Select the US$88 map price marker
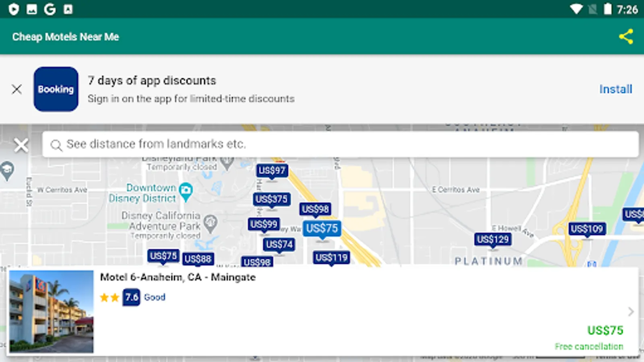This screenshot has width=644, height=362. pos(198,259)
